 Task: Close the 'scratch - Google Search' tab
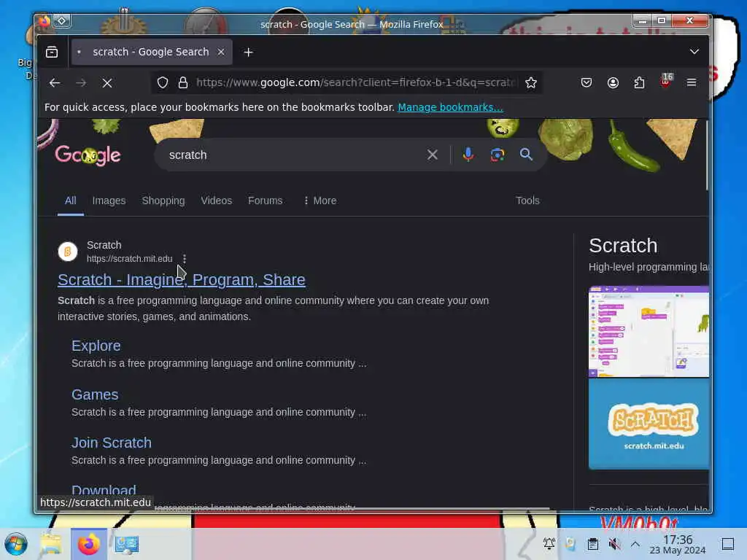pos(221,52)
